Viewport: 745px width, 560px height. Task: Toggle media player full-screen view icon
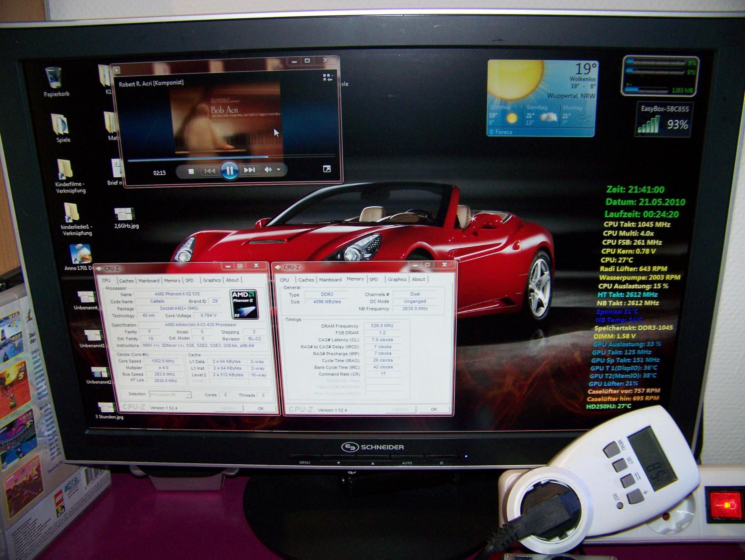(327, 169)
